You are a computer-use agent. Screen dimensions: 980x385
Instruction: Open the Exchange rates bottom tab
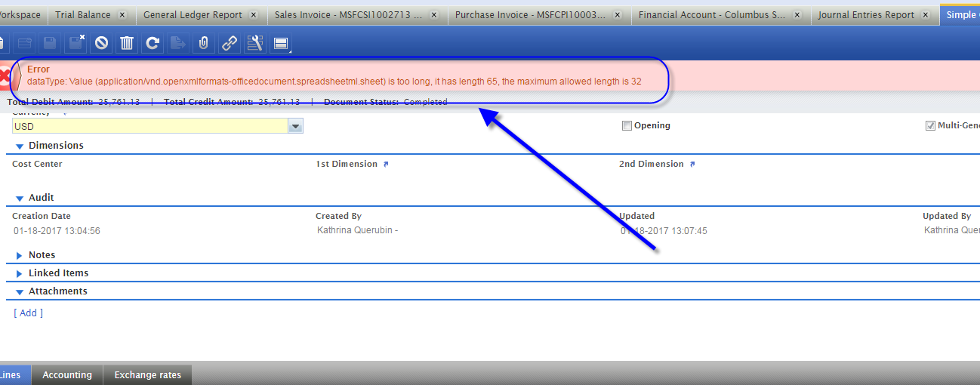pyautogui.click(x=147, y=375)
